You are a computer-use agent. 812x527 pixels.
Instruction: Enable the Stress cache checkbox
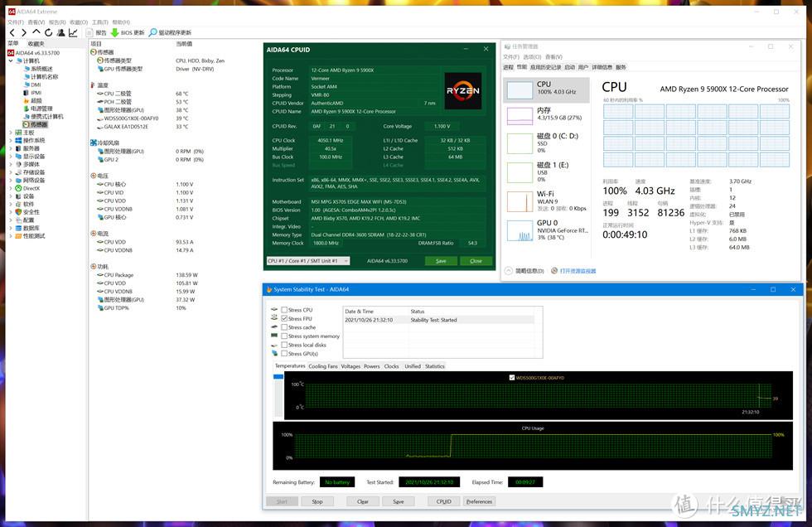coord(284,327)
